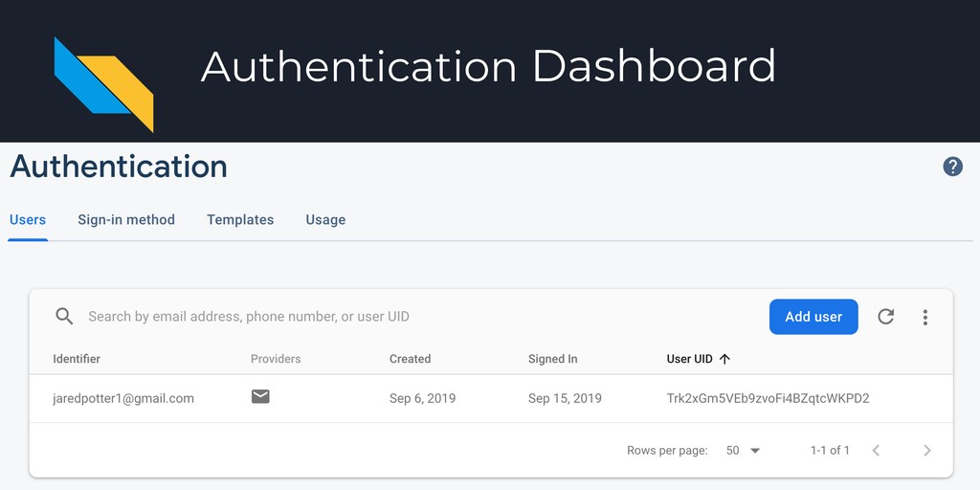Click the help question mark icon
The height and width of the screenshot is (490, 980).
pos(952,167)
